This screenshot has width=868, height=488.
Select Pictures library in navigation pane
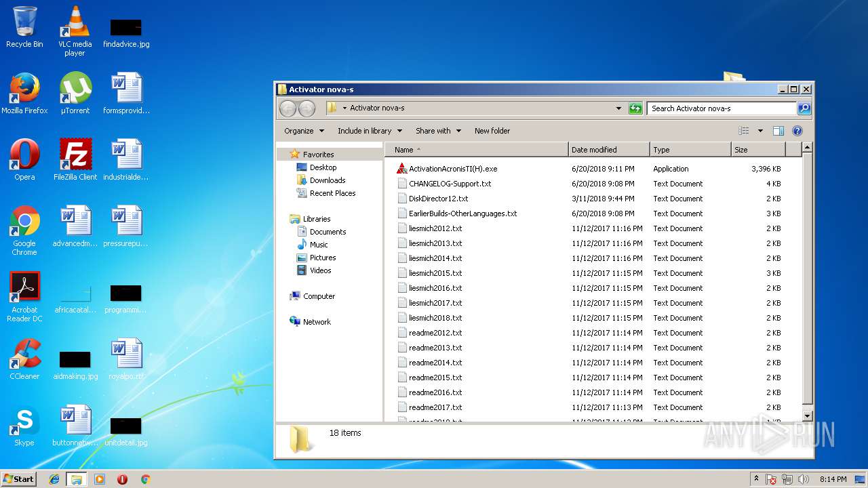[x=323, y=258]
